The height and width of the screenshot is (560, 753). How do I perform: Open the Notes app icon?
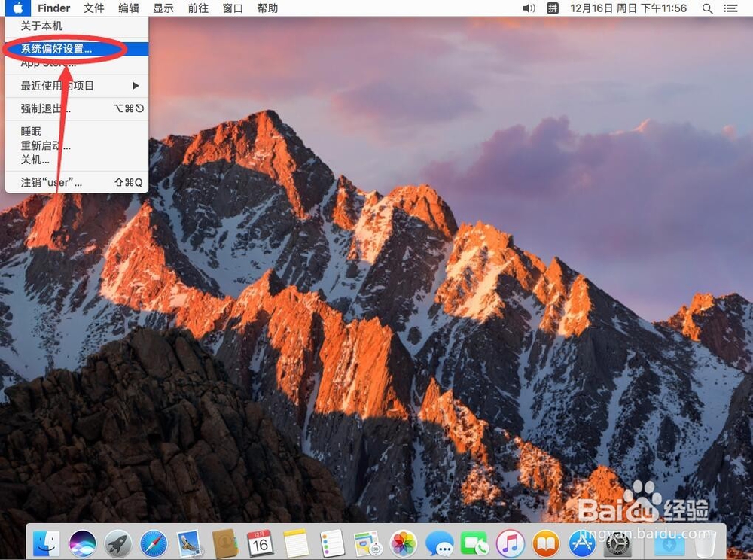[x=296, y=543]
